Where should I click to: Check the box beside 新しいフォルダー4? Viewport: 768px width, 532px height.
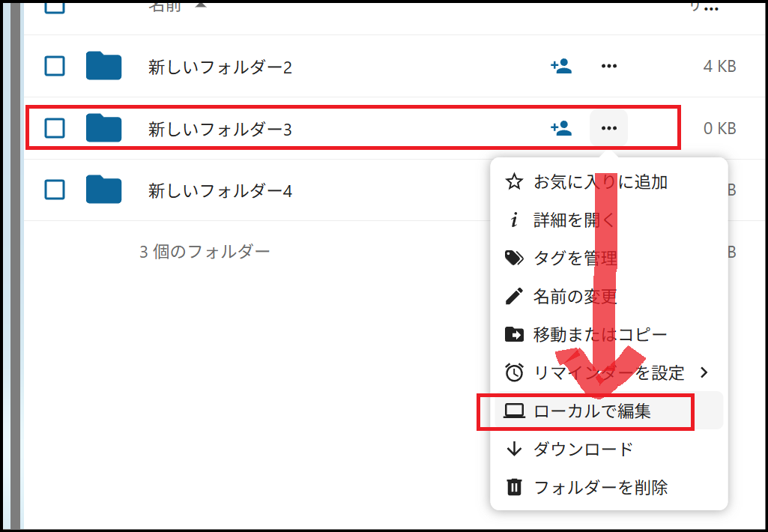(x=55, y=190)
